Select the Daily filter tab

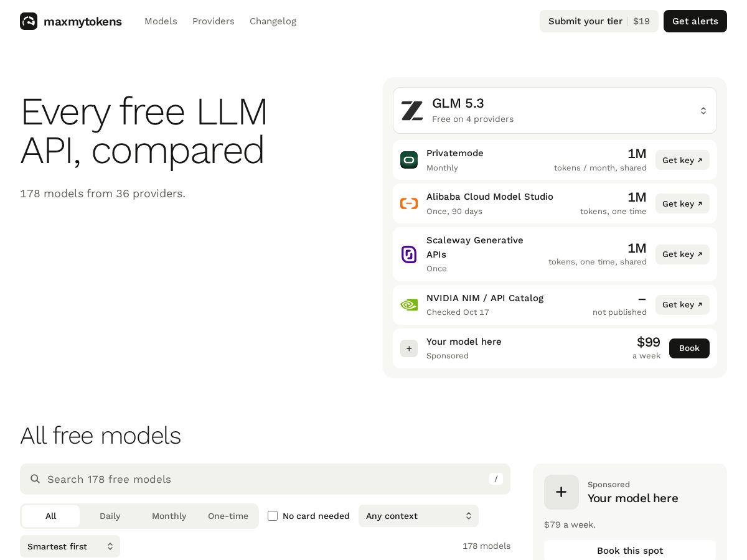[x=110, y=516]
